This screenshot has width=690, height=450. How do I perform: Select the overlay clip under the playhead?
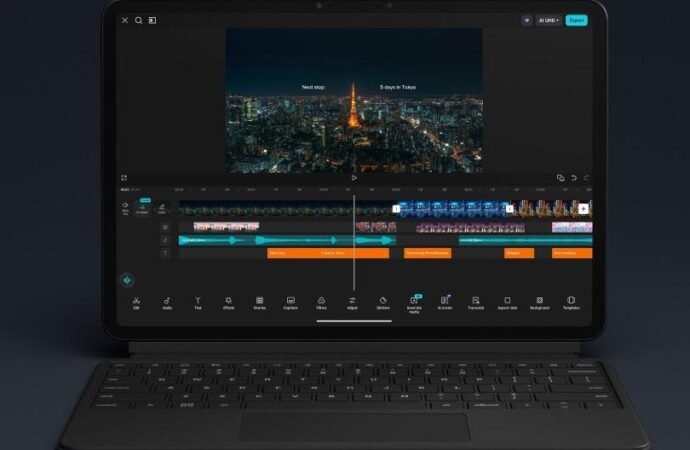pos(376,227)
